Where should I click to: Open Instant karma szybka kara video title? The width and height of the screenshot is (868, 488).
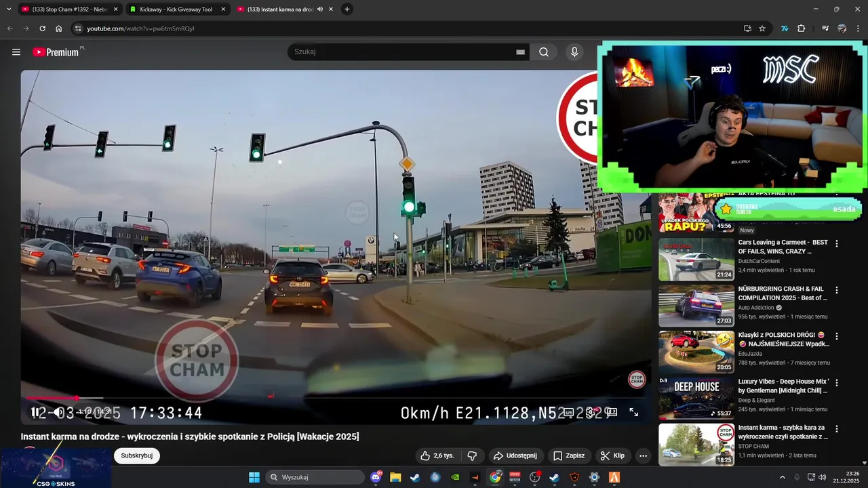pyautogui.click(x=783, y=432)
